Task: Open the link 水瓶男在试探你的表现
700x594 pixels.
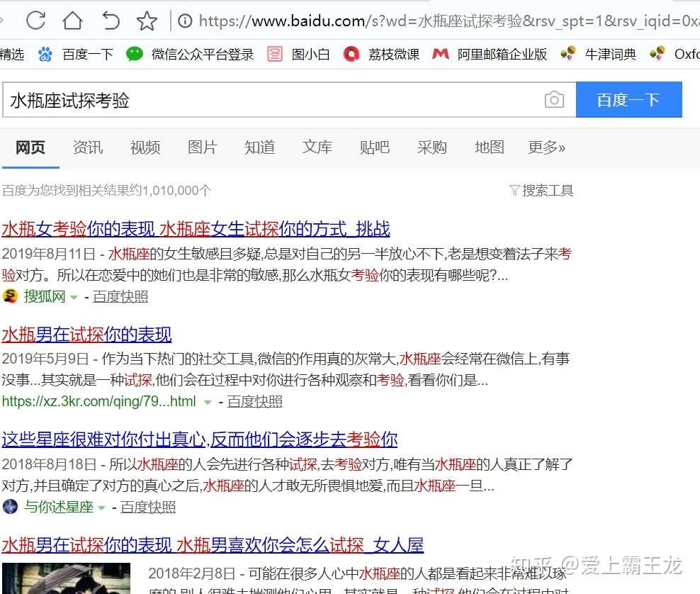Action: (86, 334)
